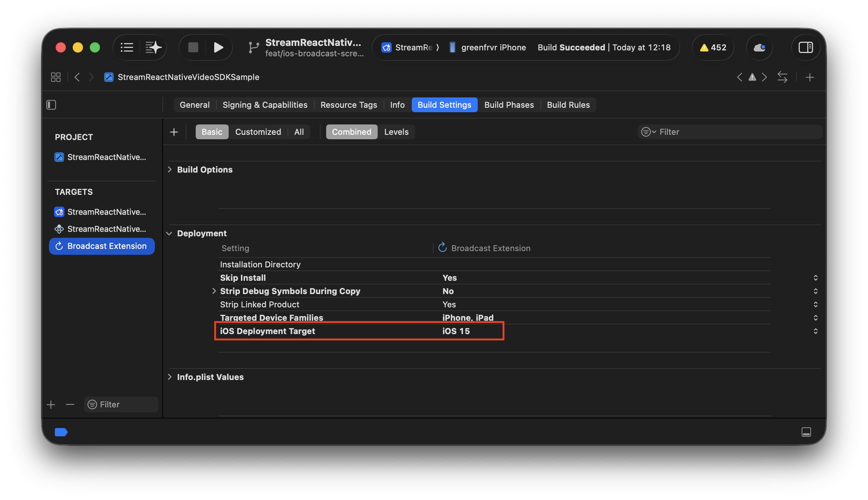The width and height of the screenshot is (868, 500).
Task: Select the Build Settings tab
Action: coord(444,105)
